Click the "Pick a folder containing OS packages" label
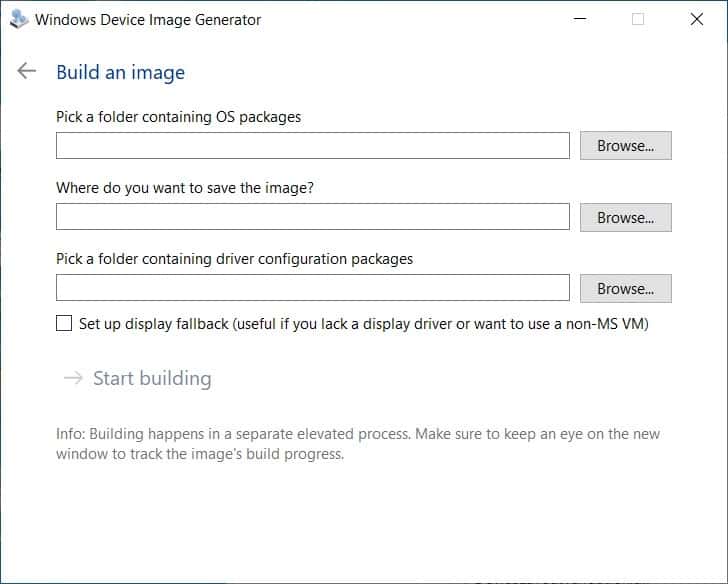Screen dimensions: 728x584 click(178, 117)
